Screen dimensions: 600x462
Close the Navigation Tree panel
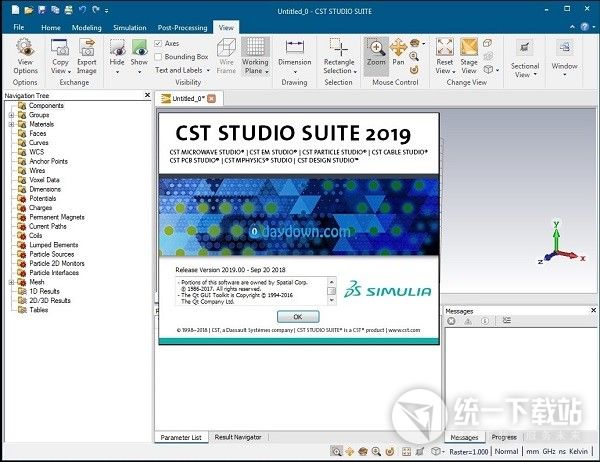[148, 95]
